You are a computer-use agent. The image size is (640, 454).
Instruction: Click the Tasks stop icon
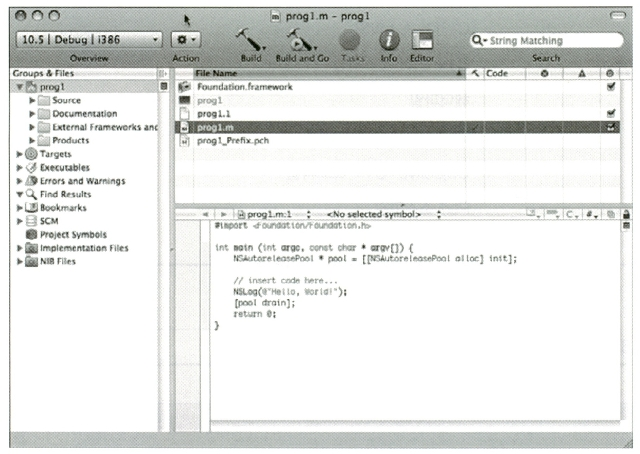point(350,40)
